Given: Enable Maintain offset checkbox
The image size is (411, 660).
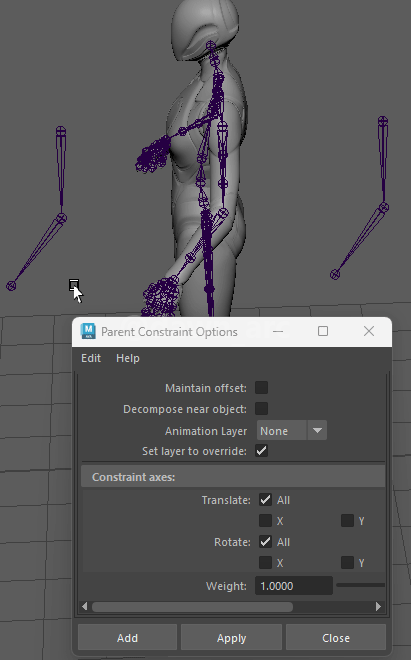Looking at the screenshot, I should 262,388.
